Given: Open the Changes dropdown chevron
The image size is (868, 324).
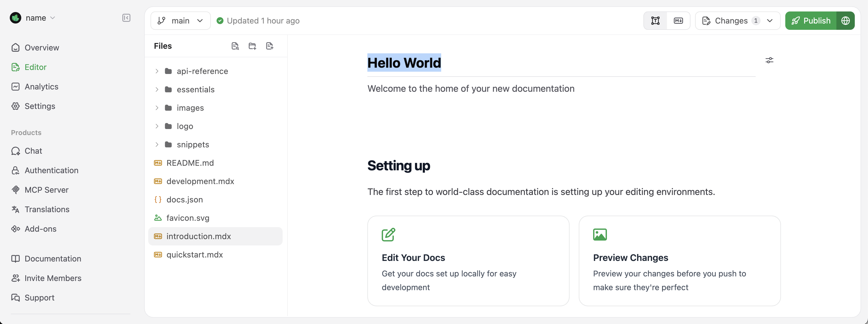Looking at the screenshot, I should pyautogui.click(x=770, y=21).
